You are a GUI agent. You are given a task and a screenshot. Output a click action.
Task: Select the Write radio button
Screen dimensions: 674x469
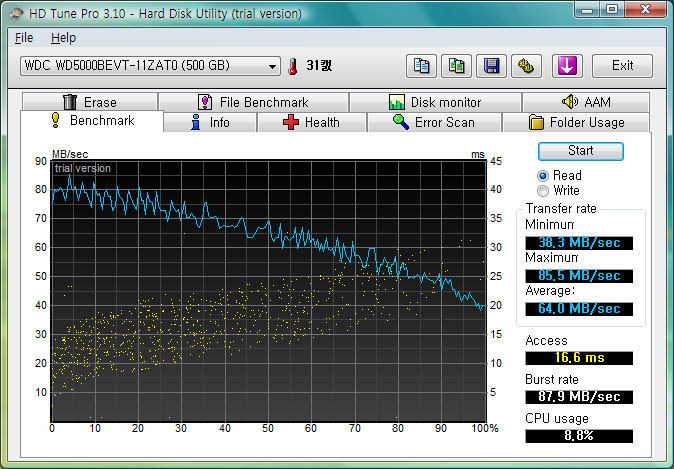click(543, 190)
